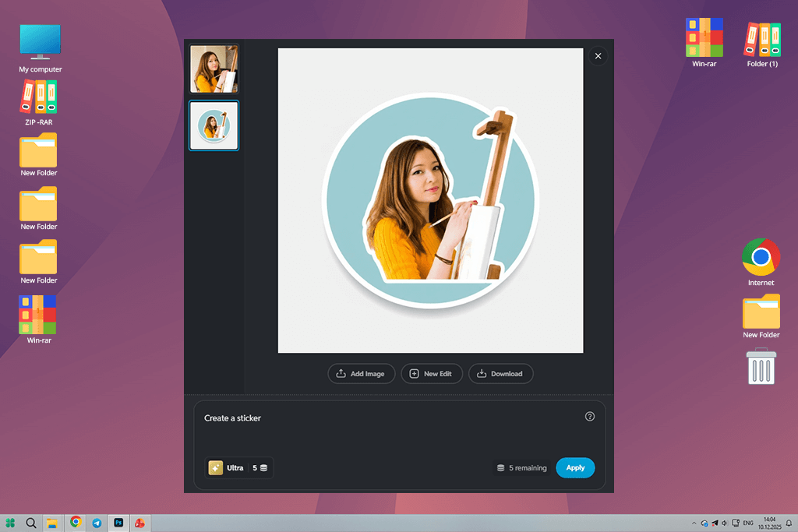Image resolution: width=798 pixels, height=532 pixels.
Task: Open the volume speaker tray icon
Action: (x=725, y=523)
